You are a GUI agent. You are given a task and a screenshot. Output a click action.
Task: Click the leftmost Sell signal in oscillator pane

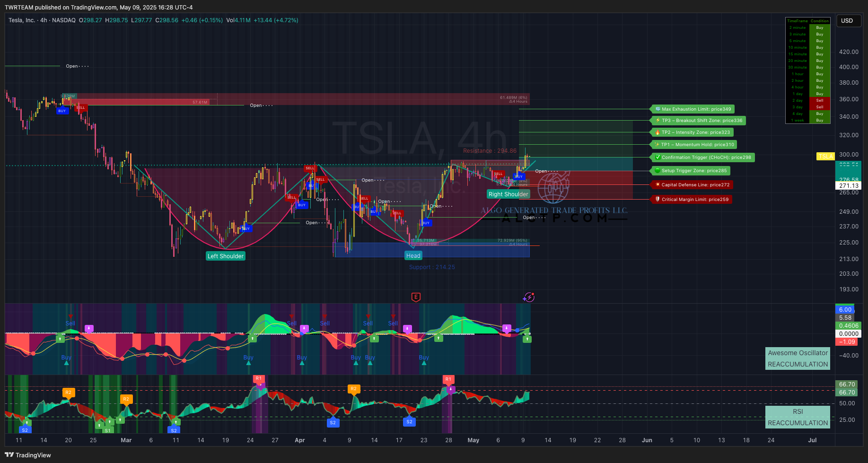point(70,323)
